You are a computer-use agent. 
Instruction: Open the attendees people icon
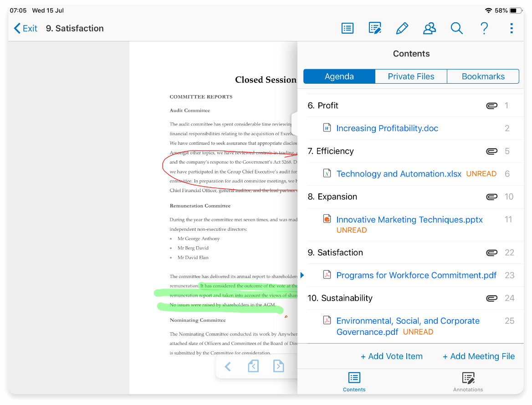pyautogui.click(x=429, y=29)
